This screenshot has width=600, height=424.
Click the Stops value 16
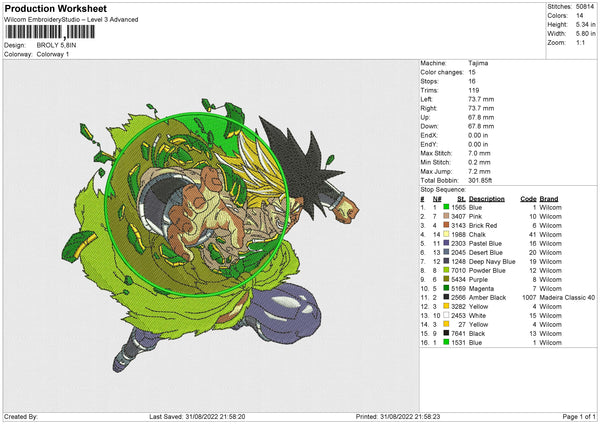click(472, 81)
